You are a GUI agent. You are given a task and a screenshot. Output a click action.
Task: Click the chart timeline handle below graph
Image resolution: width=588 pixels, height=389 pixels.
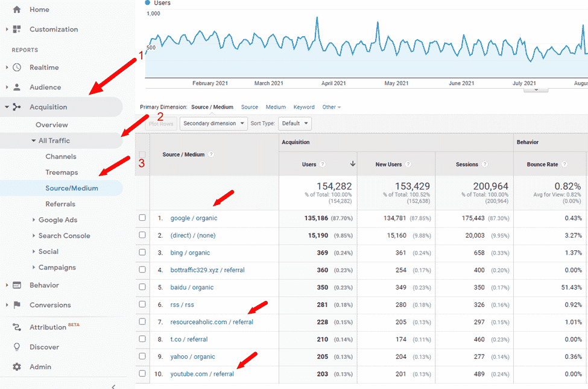pos(536,89)
